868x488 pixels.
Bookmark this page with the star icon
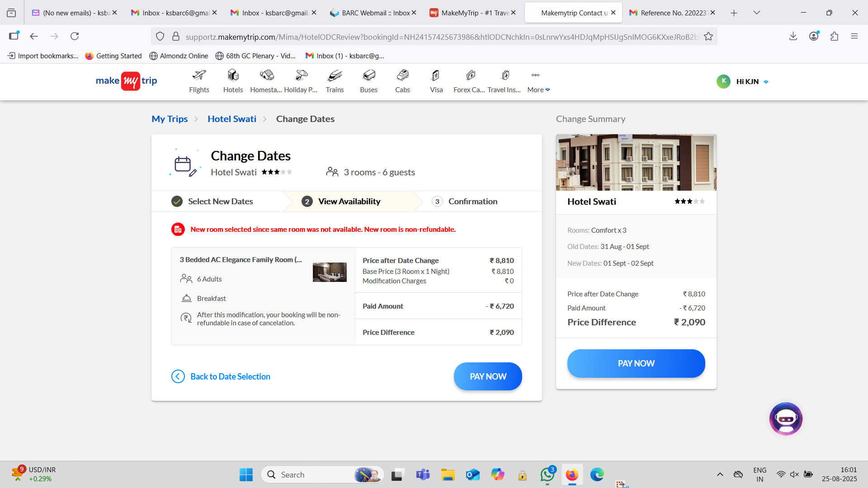point(708,37)
